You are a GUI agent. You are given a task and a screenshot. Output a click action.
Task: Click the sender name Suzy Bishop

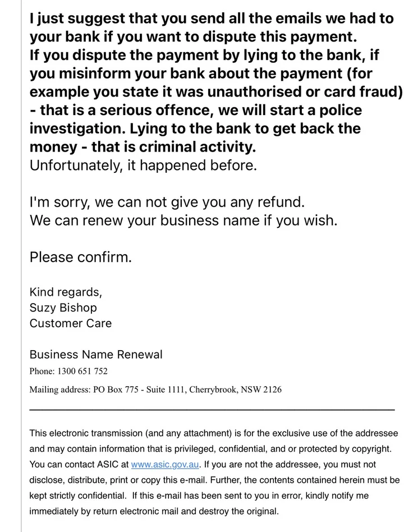63,308
